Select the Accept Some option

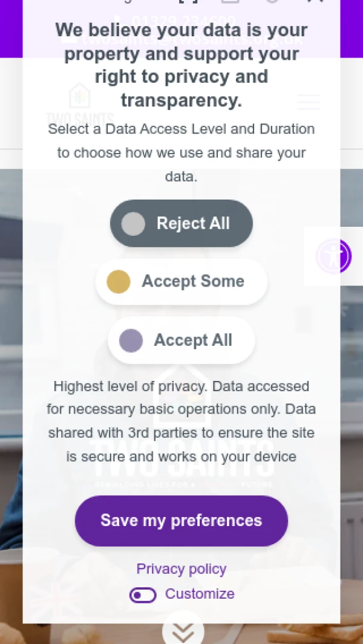click(x=181, y=281)
